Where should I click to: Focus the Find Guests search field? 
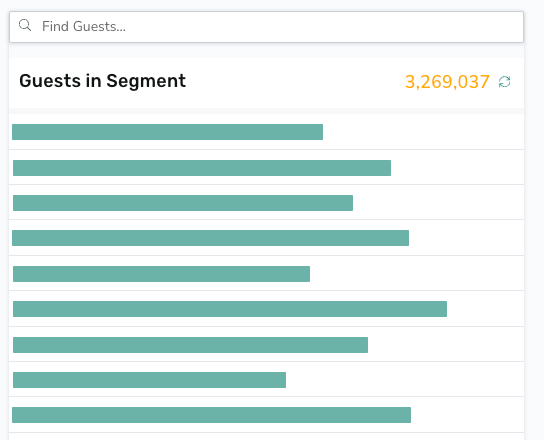point(266,27)
